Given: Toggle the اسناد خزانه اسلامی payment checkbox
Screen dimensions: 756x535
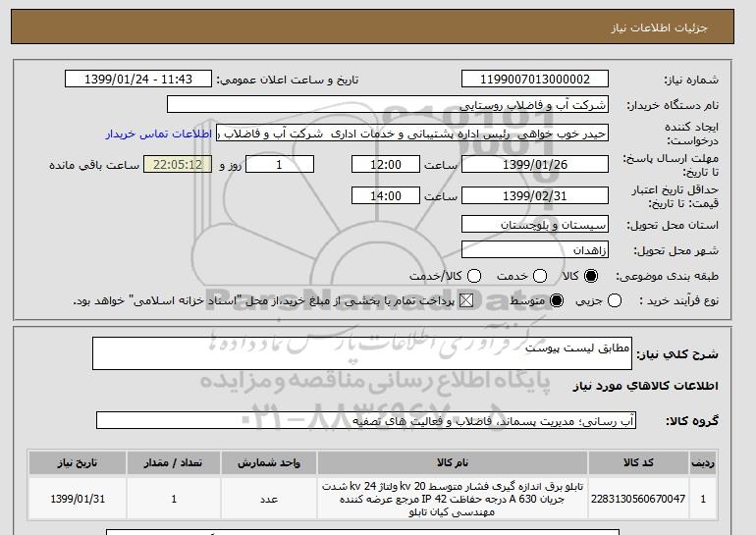Looking at the screenshot, I should tap(465, 300).
